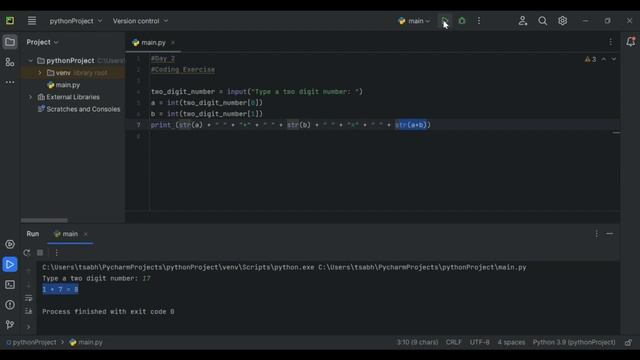Image resolution: width=640 pixels, height=360 pixels.
Task: Toggle read-only lock icon in status bar
Action: [628, 342]
